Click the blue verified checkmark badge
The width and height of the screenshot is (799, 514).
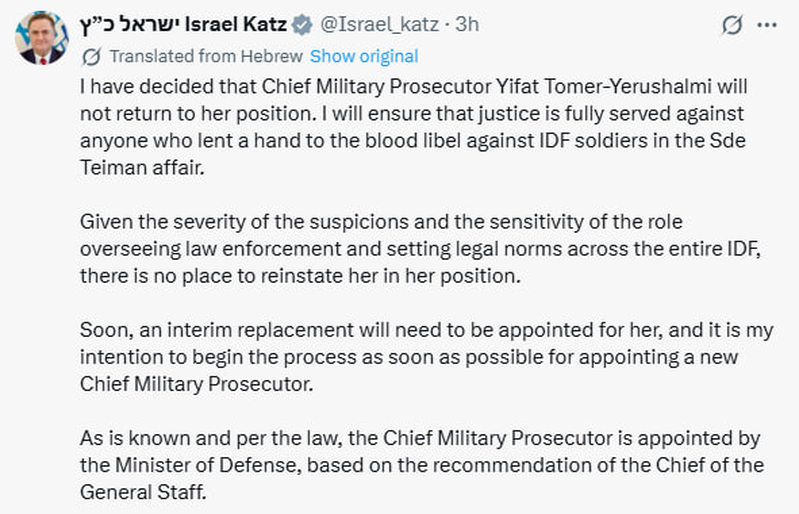[302, 25]
